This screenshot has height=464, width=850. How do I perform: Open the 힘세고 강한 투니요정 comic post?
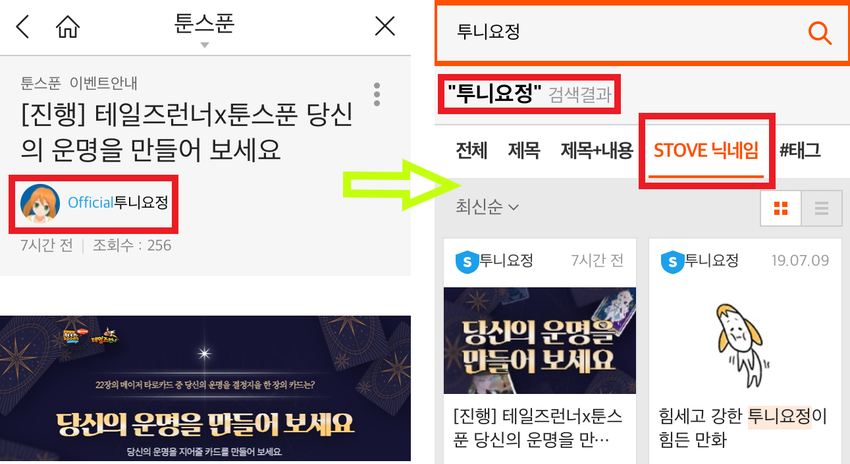(744, 347)
